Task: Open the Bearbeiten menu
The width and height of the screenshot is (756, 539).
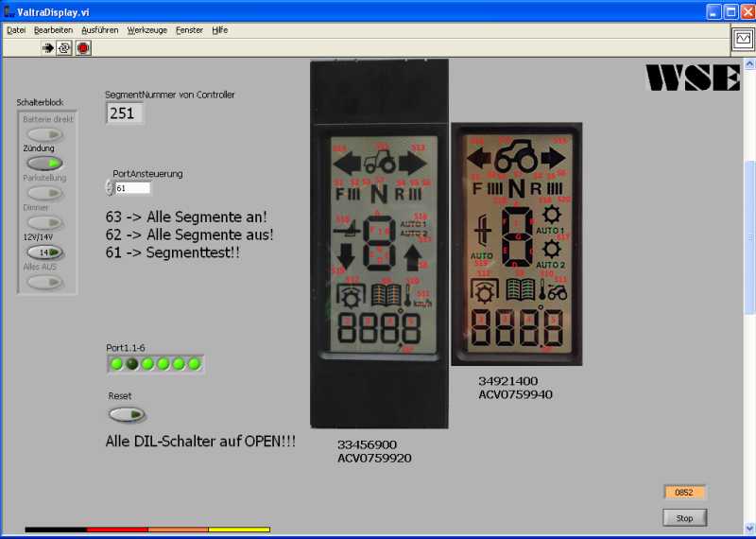Action: (53, 30)
